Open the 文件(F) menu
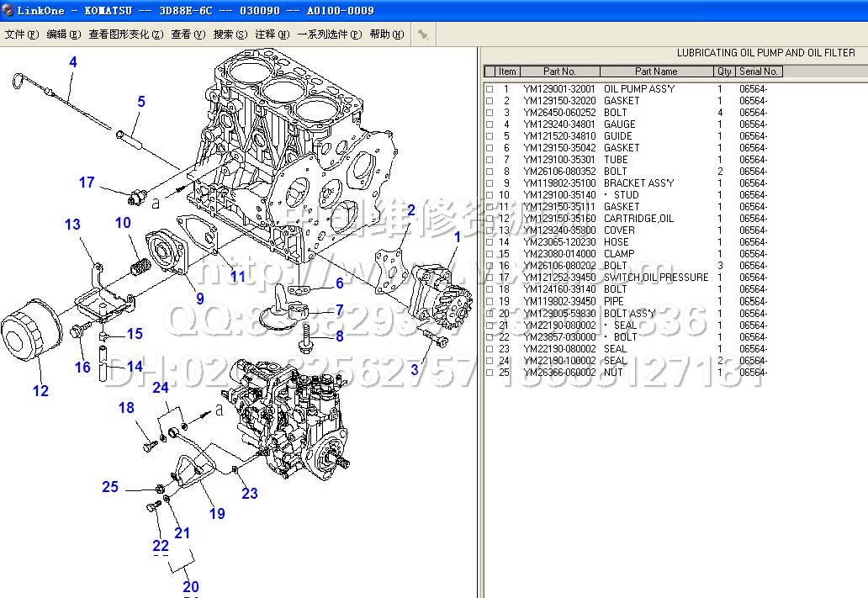Image resolution: width=868 pixels, height=598 pixels. (22, 34)
